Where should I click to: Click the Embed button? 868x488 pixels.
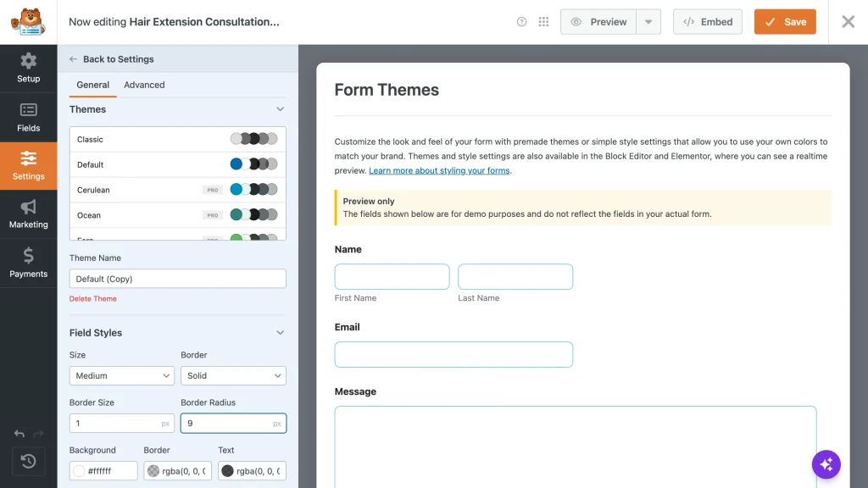(708, 21)
